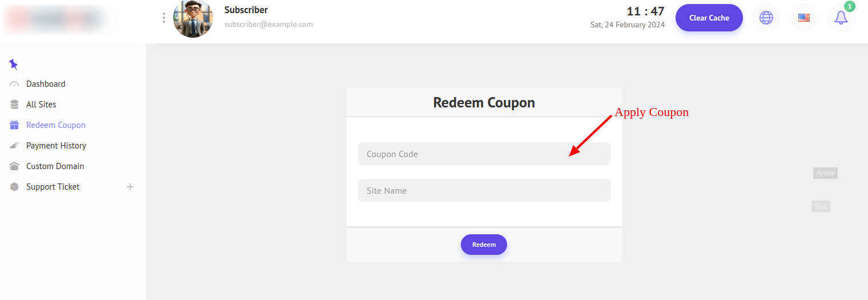The height and width of the screenshot is (300, 868).
Task: Open the globe language icon
Action: 766,18
